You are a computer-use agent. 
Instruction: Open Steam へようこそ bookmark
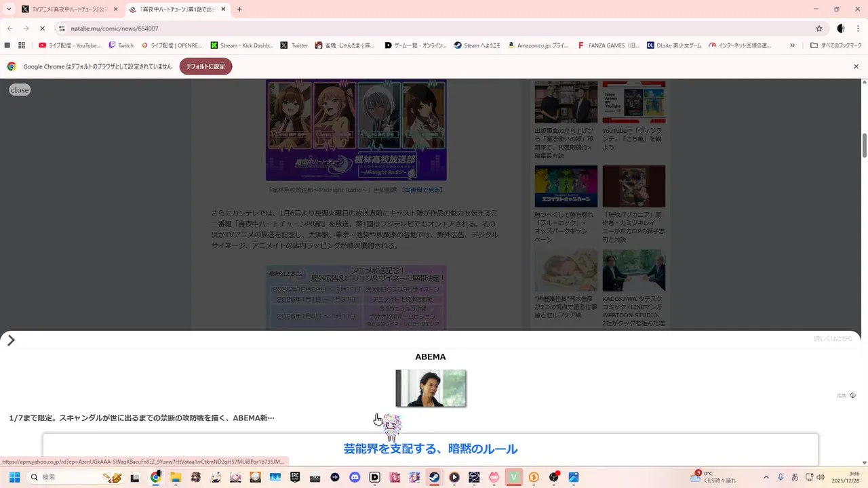477,45
